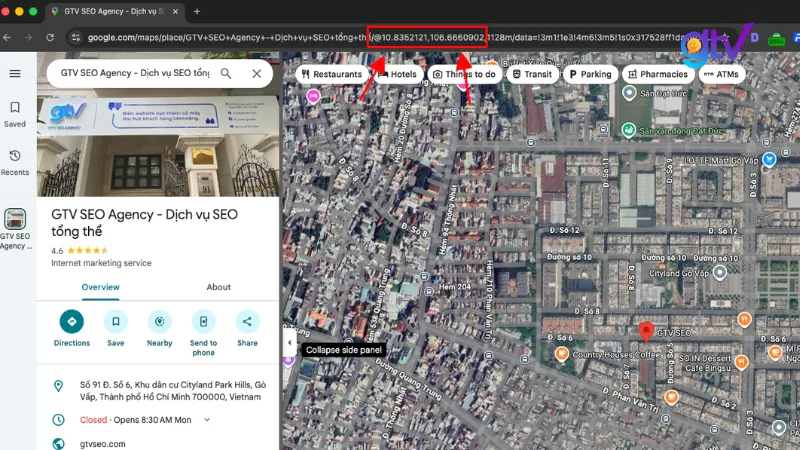Screen dimensions: 800x450
Task: Click the 4.6 star rating
Action: 80,251
